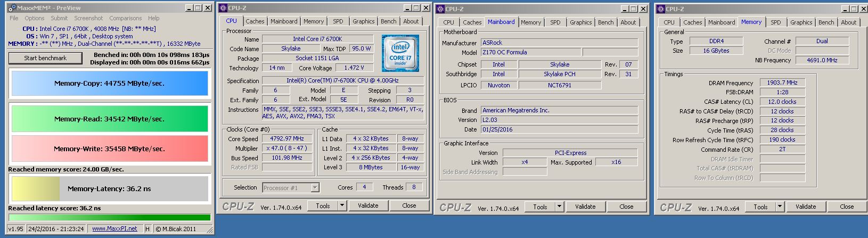Viewport: 868px width, 238px height.
Task: Click the BIOS date 01/25/2016 field
Action: (559, 129)
